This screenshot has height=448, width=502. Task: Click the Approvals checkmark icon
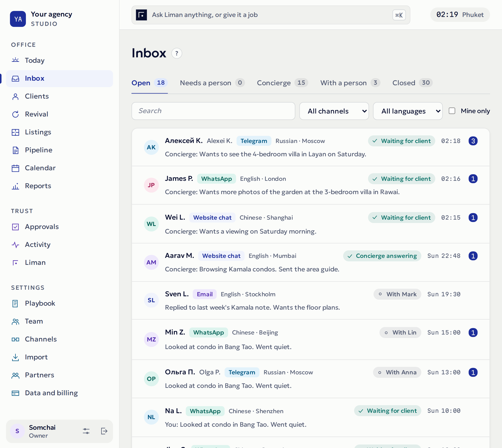15,227
